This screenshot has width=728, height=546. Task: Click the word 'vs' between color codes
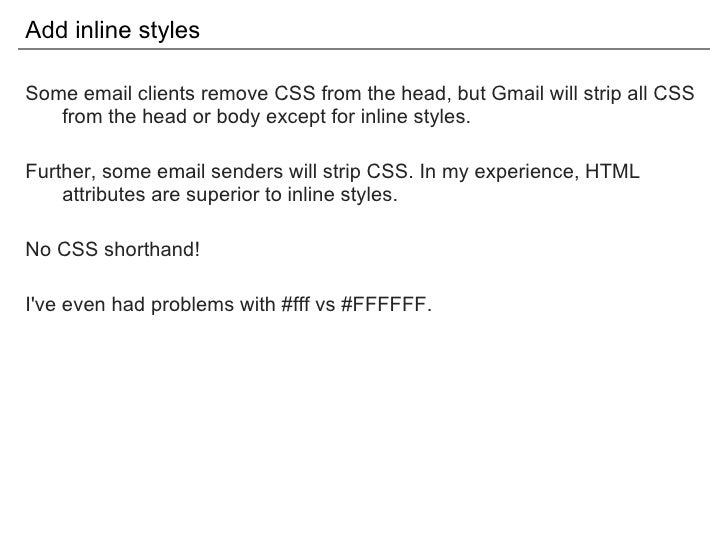(x=325, y=306)
